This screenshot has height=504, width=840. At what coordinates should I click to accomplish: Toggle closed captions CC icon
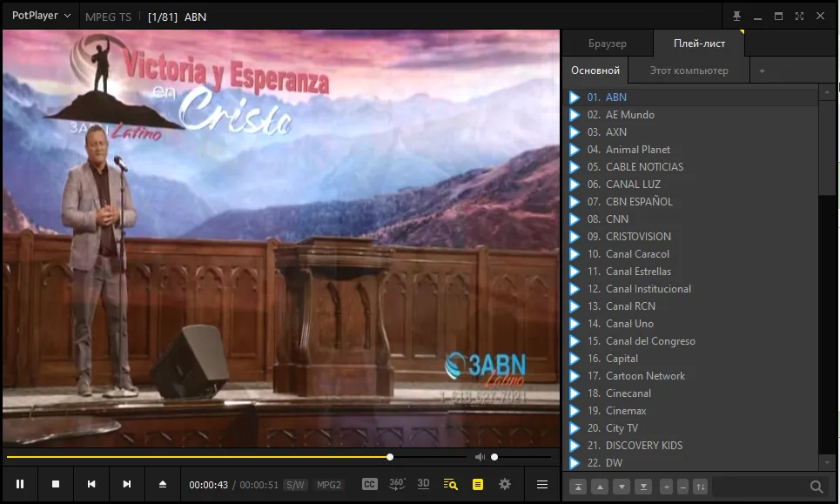pos(370,484)
